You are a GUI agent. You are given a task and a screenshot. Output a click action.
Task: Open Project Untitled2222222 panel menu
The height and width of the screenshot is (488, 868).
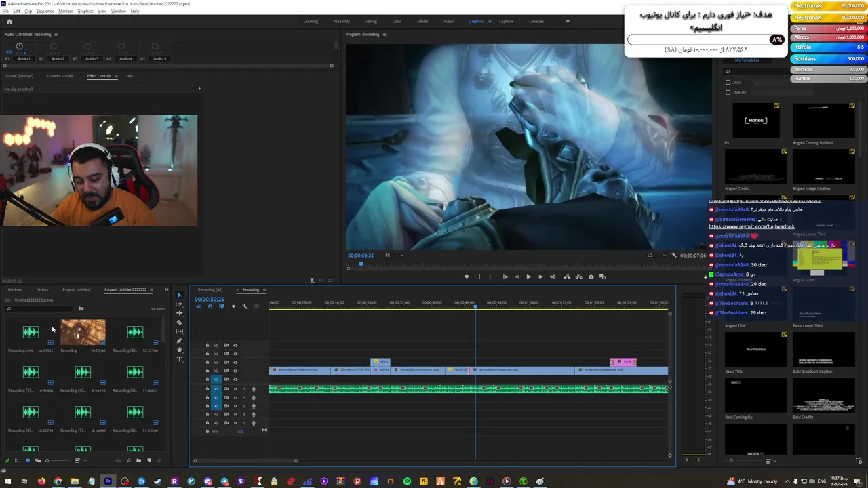pos(151,290)
